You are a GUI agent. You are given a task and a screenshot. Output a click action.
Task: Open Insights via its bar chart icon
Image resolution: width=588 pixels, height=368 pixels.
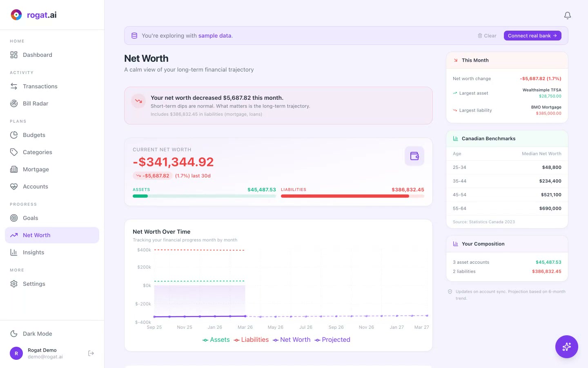(14, 252)
